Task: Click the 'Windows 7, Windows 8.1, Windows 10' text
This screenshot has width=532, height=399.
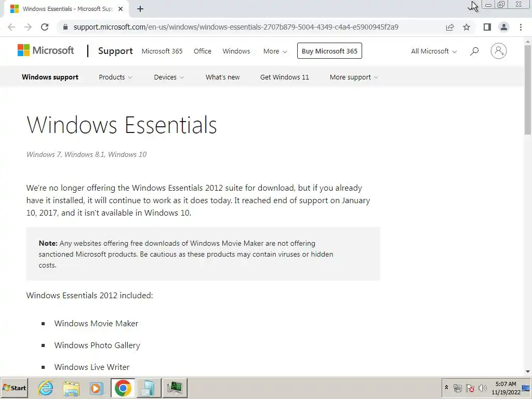Action: [87, 154]
